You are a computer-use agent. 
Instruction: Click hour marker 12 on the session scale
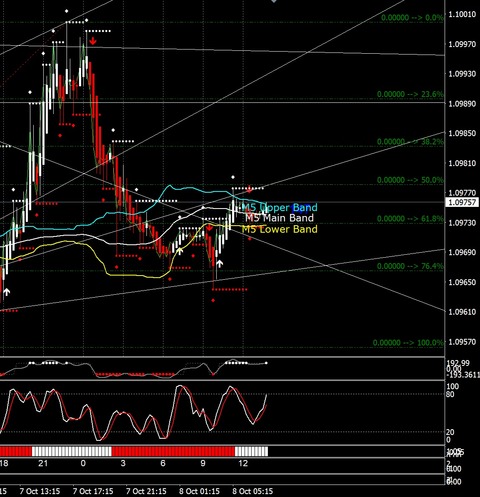pos(243,463)
